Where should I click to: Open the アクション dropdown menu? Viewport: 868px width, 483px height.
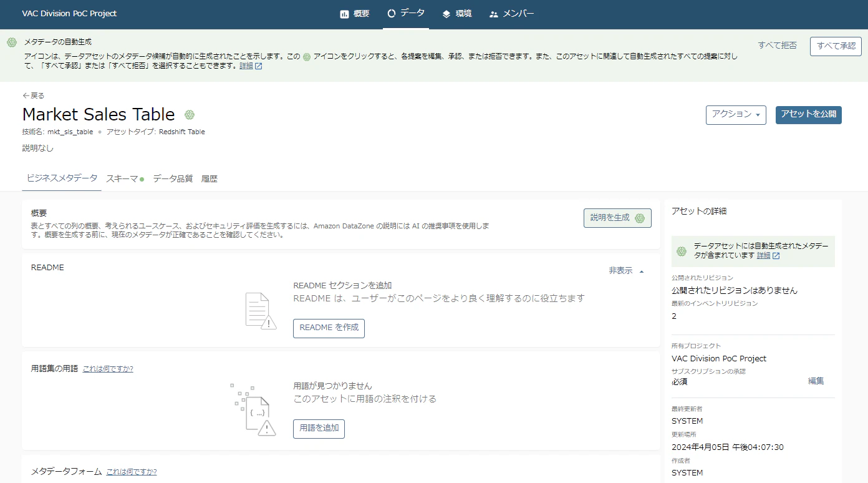click(x=736, y=115)
